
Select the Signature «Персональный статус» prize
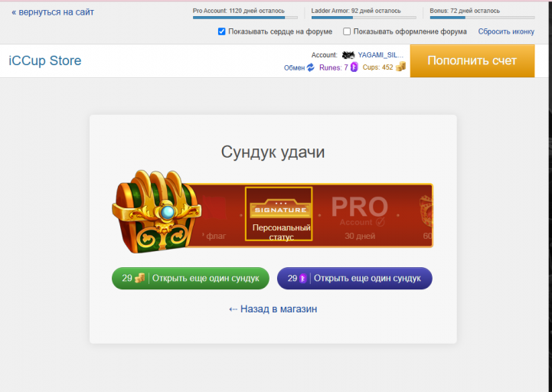point(279,214)
